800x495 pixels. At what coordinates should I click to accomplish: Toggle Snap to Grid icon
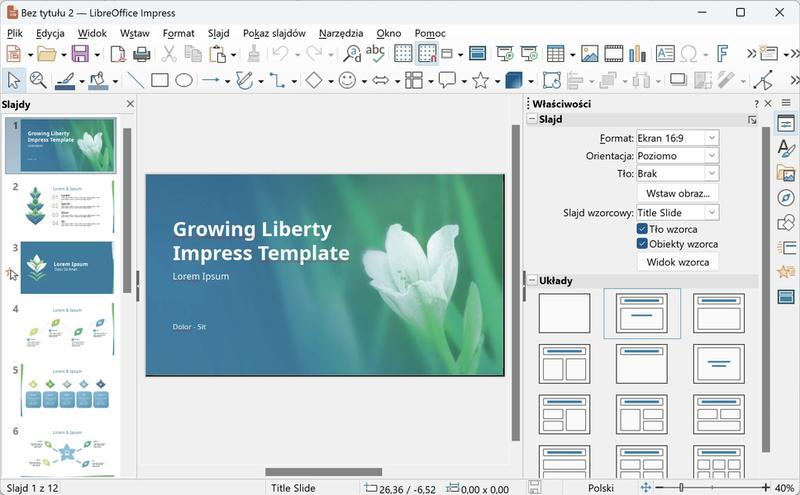[x=427, y=54]
